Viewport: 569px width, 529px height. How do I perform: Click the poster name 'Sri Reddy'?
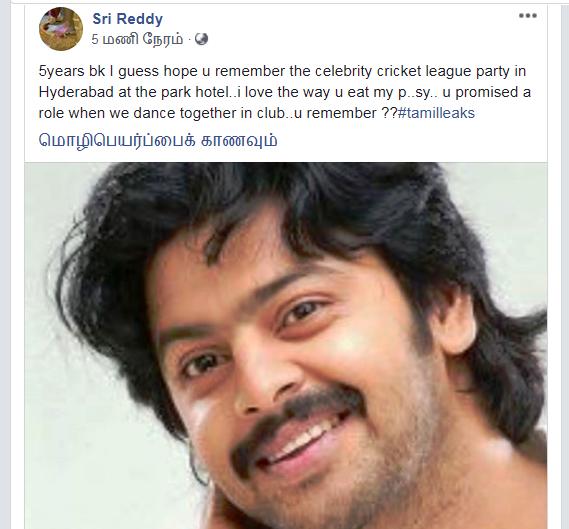click(x=127, y=19)
